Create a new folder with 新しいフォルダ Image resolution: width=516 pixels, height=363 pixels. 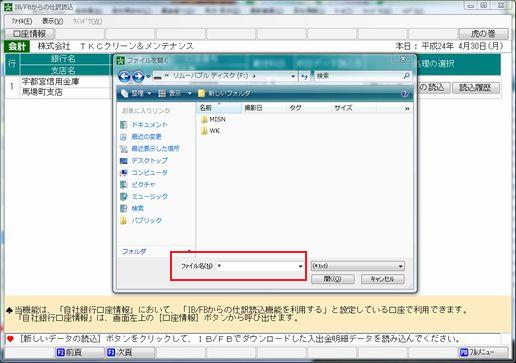click(224, 94)
